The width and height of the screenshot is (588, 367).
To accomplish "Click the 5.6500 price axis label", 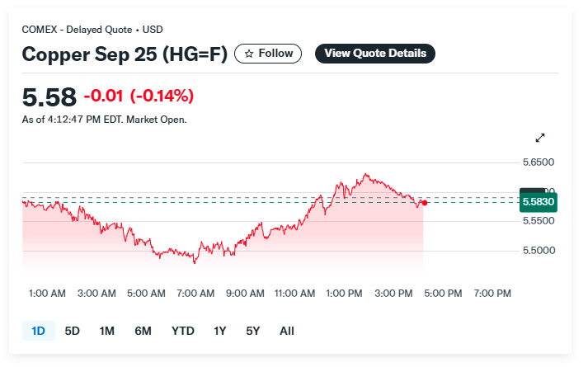I will pyautogui.click(x=539, y=162).
